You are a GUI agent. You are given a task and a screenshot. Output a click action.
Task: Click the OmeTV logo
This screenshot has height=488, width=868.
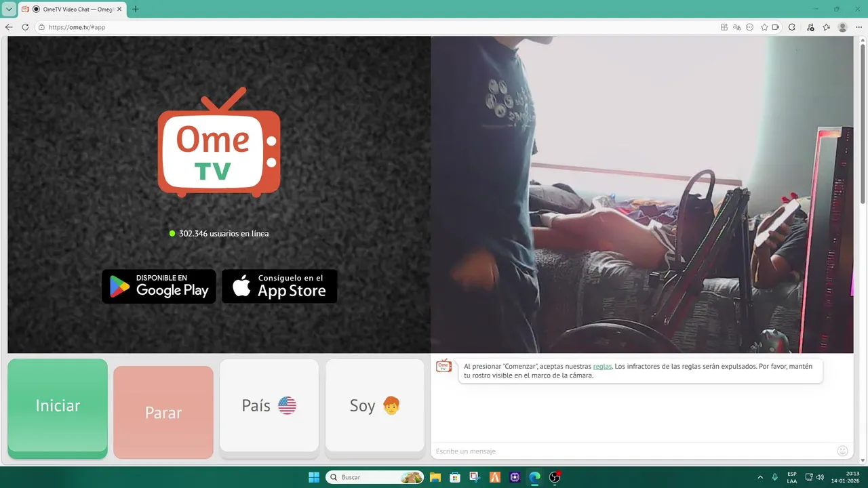click(219, 142)
